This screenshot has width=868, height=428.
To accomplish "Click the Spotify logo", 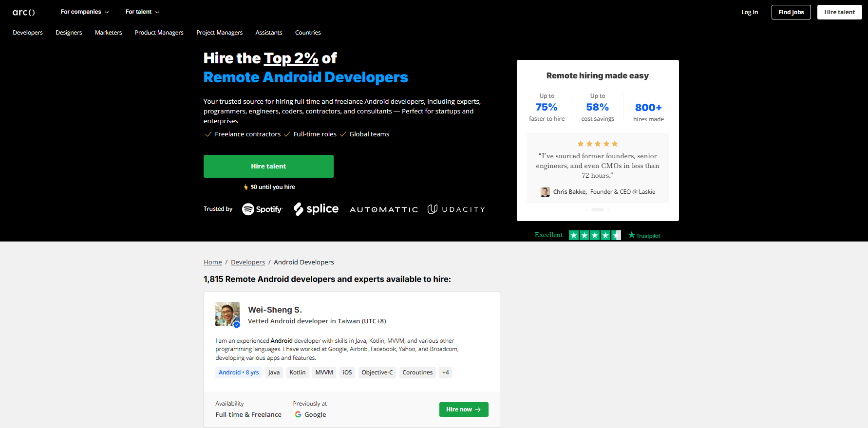I will 262,209.
